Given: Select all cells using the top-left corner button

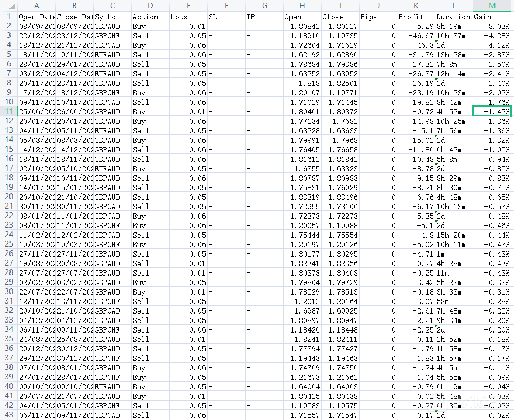Looking at the screenshot, I should pos(8,5).
